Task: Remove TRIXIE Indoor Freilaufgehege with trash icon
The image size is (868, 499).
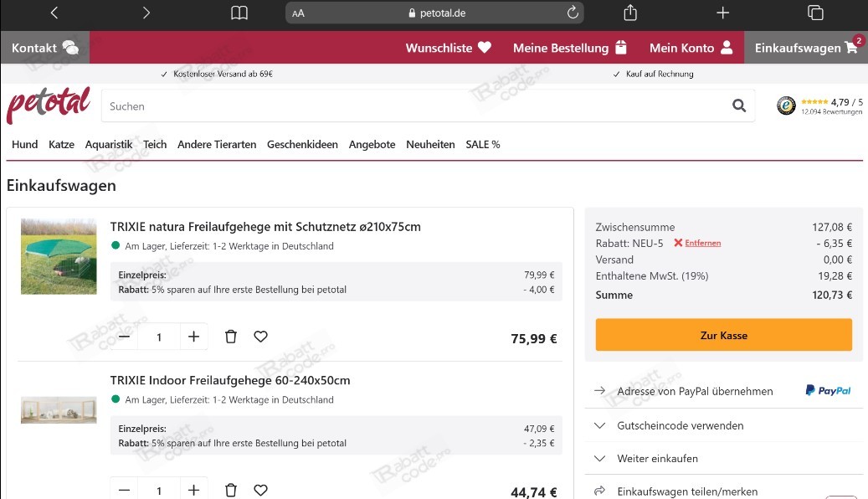Action: coord(231,490)
